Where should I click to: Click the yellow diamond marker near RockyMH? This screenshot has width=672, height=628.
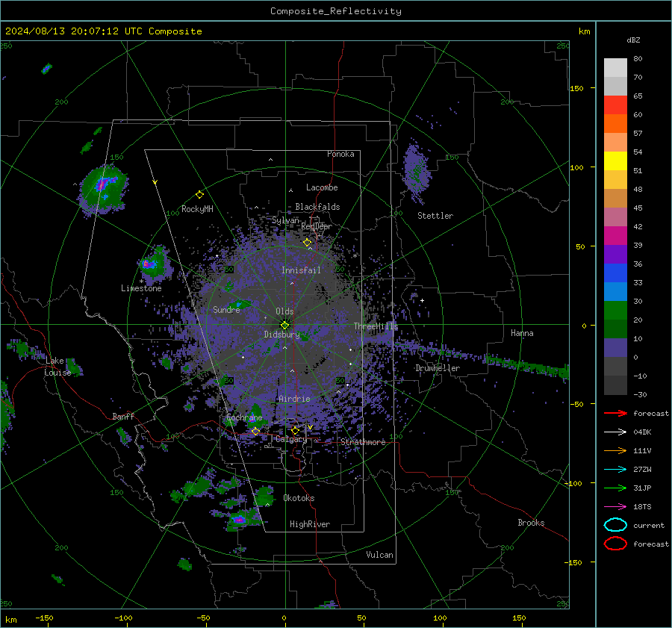click(x=199, y=195)
